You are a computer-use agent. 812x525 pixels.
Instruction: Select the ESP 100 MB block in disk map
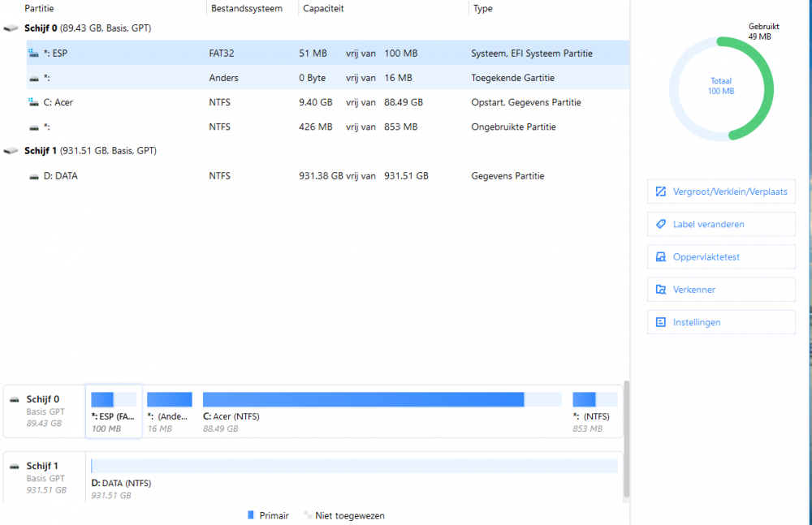point(114,411)
